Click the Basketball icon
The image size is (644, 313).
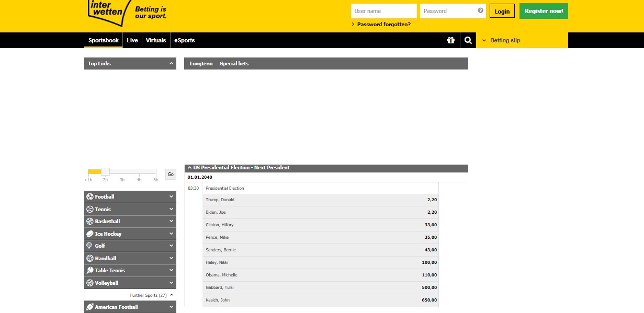coord(90,221)
